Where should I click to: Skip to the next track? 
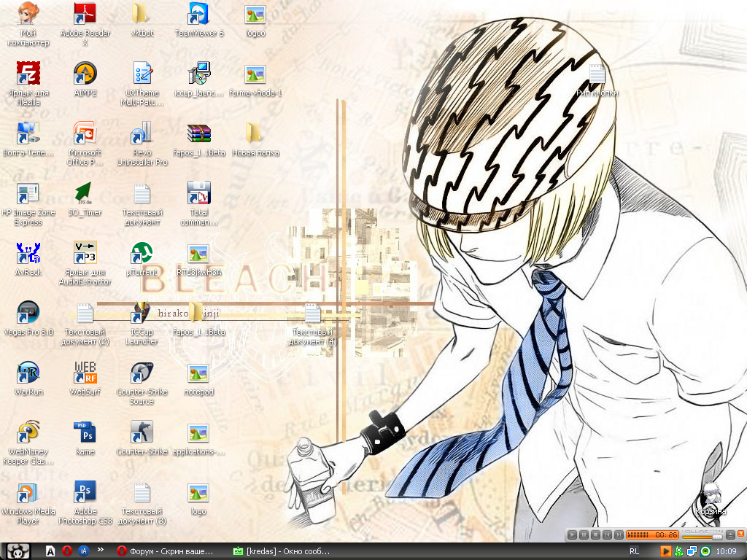coord(619,534)
